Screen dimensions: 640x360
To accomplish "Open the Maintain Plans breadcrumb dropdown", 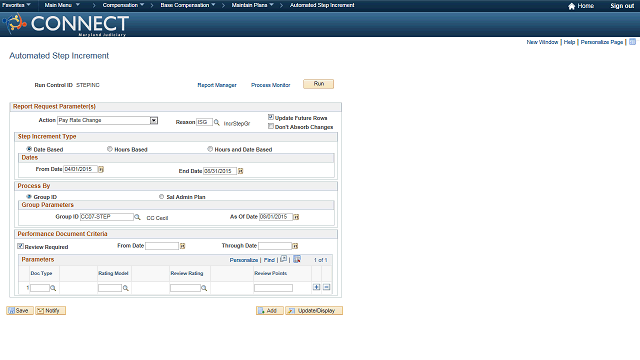I will (253, 5).
